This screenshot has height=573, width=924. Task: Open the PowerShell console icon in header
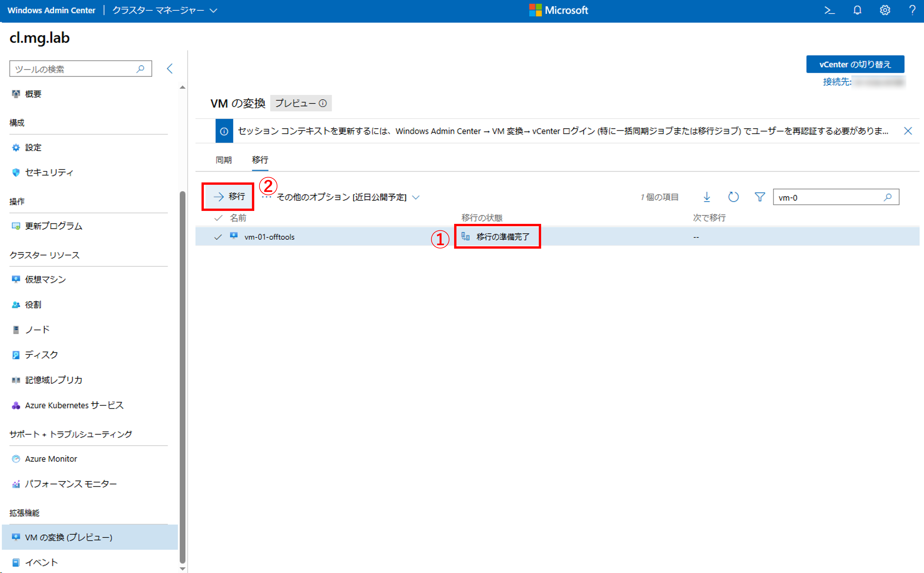point(829,11)
